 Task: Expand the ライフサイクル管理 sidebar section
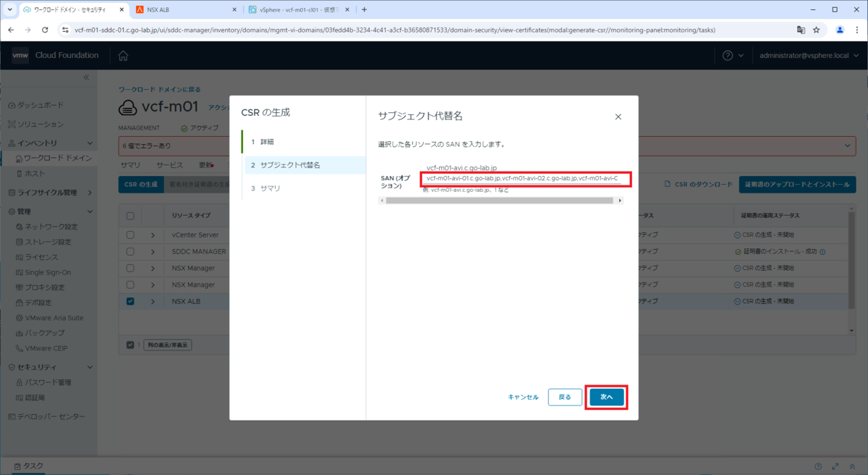tap(90, 193)
